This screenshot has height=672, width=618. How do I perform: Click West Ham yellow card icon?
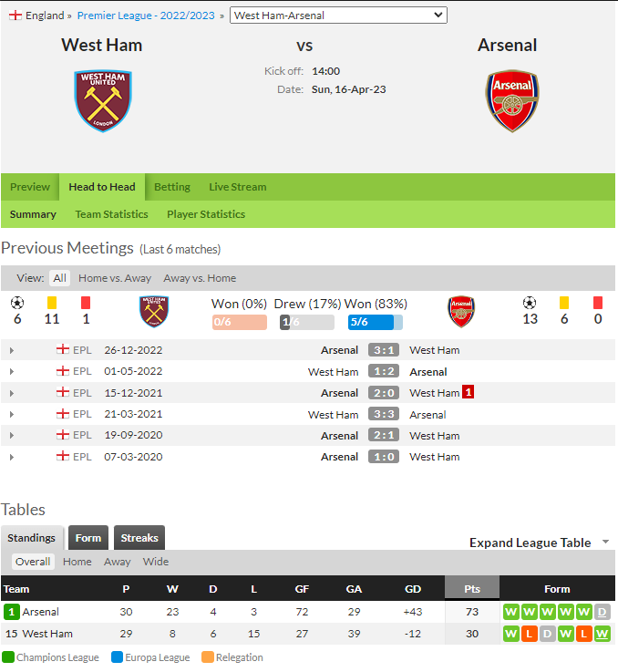(52, 303)
